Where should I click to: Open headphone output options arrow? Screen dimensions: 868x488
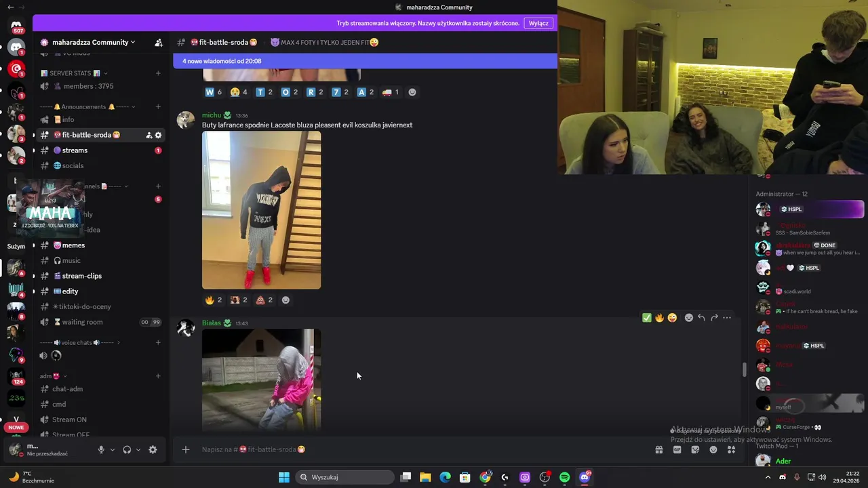tap(138, 449)
